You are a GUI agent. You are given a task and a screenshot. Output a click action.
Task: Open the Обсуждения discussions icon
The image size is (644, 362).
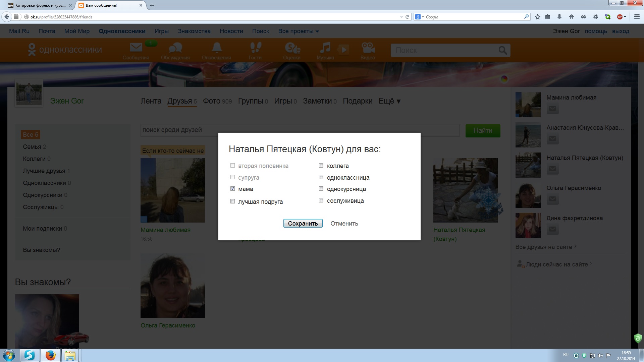175,51
